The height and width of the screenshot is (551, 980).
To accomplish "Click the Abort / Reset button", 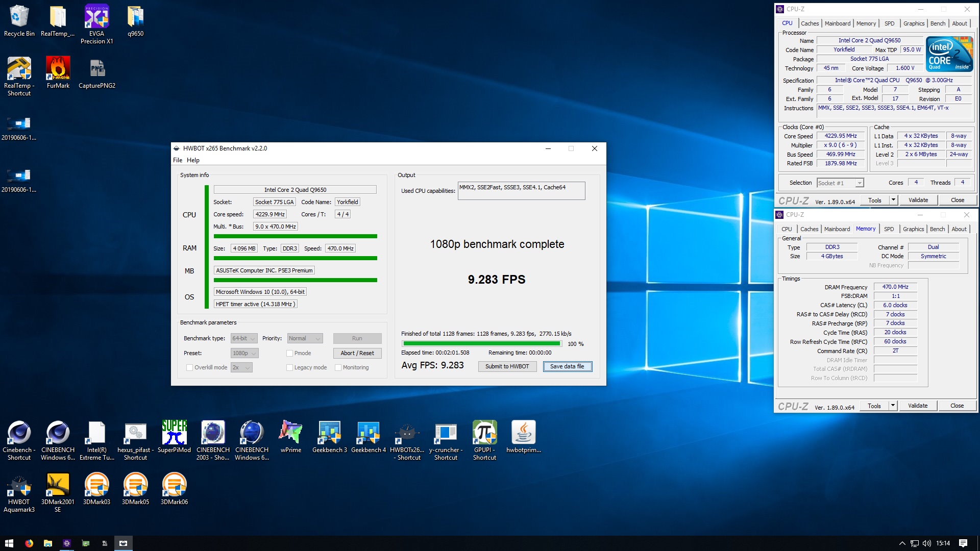I will pos(357,353).
